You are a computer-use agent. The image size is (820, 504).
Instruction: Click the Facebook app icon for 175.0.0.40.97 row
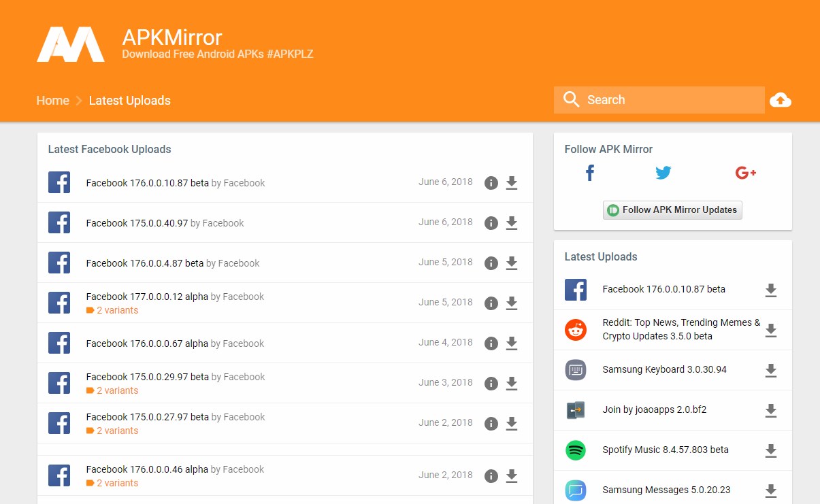[59, 222]
